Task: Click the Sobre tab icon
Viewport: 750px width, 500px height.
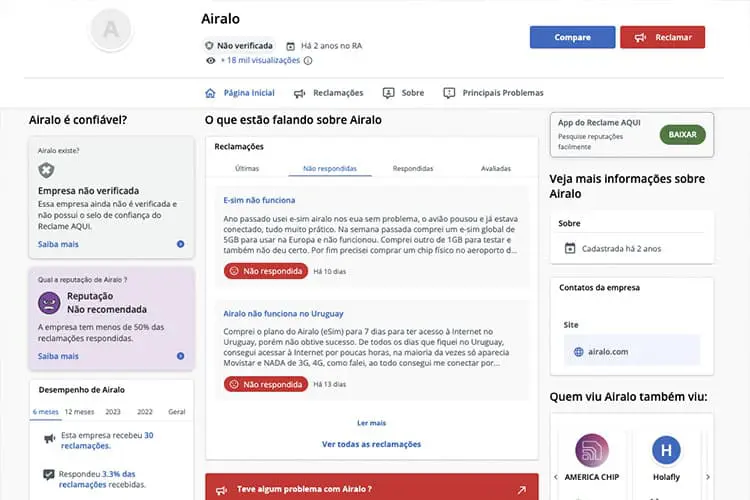Action: (388, 93)
